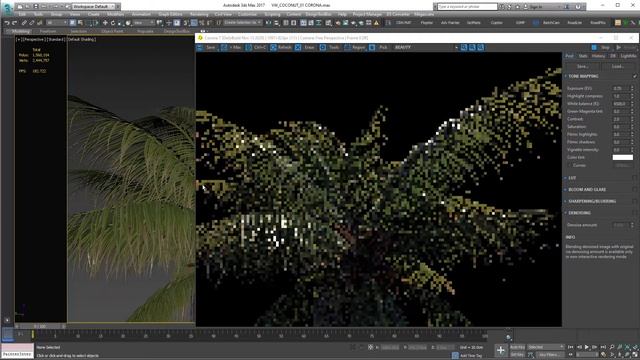
Task: Expand the Sharpening/Blurring section
Action: point(566,201)
